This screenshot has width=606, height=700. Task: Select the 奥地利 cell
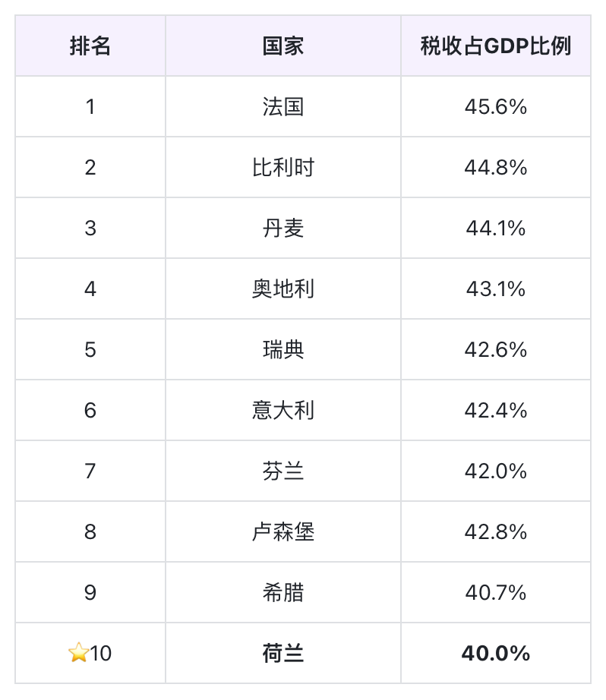point(283,289)
